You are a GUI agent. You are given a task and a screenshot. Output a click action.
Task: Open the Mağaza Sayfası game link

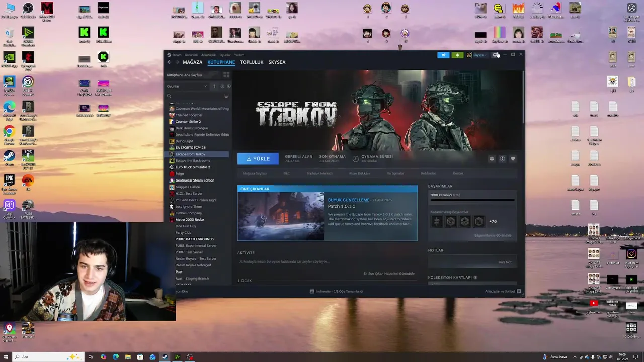pyautogui.click(x=255, y=173)
